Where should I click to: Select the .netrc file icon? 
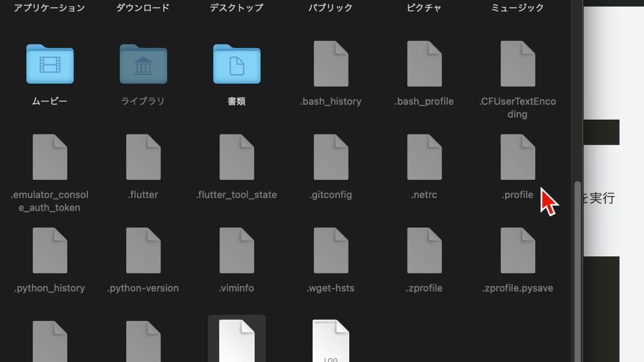[424, 157]
